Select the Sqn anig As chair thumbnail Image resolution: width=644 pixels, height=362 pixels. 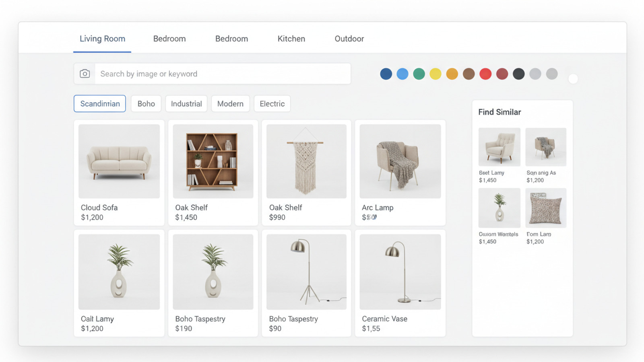(x=546, y=147)
